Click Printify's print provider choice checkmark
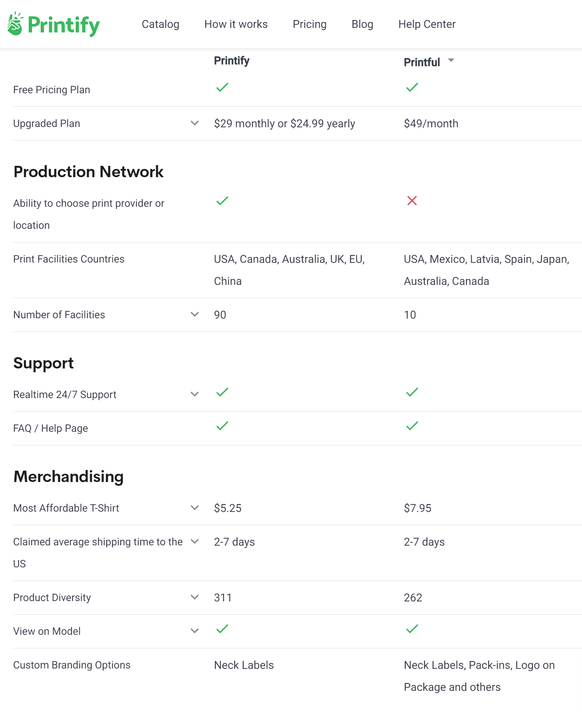 pos(222,201)
